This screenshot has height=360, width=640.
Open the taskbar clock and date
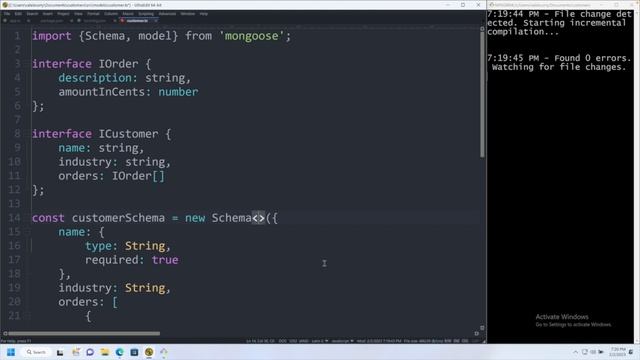618,352
